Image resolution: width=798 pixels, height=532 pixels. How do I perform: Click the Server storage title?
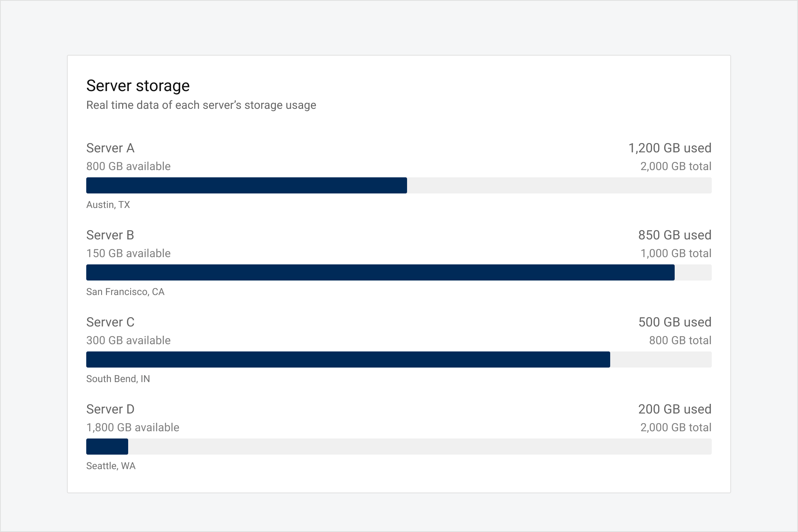[137, 85]
